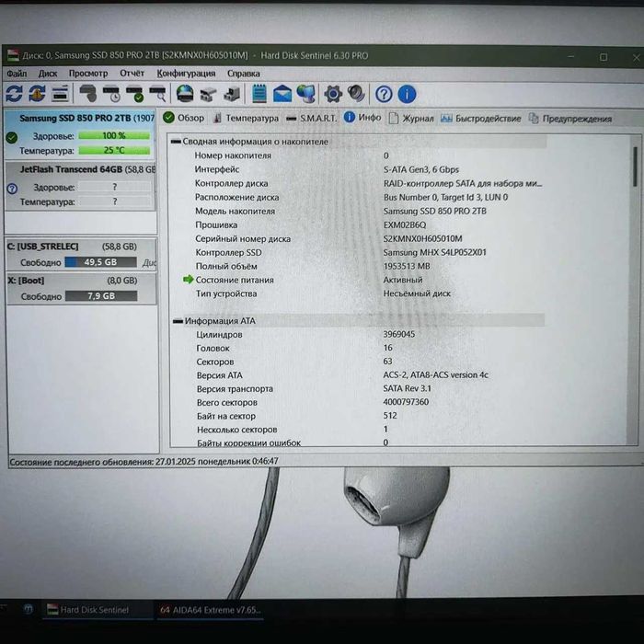Click the value Samsung MHX S4LP052X01
644x644 pixels.
(434, 252)
